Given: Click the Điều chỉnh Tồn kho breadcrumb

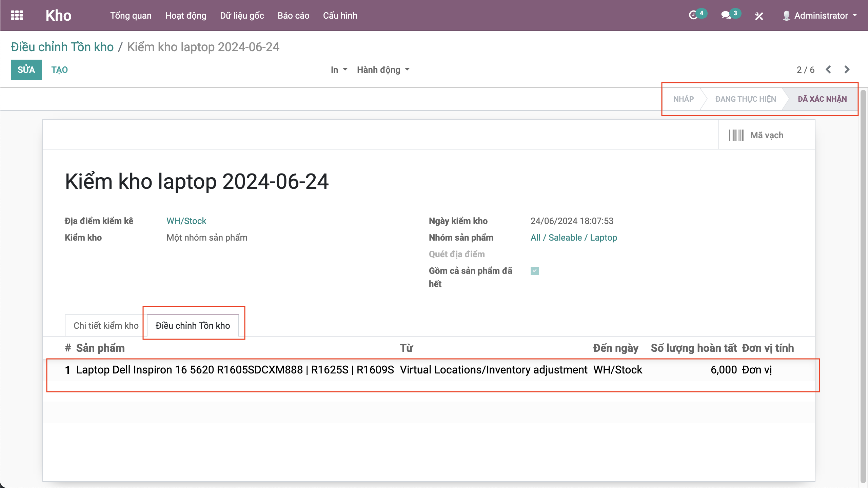Looking at the screenshot, I should 62,47.
